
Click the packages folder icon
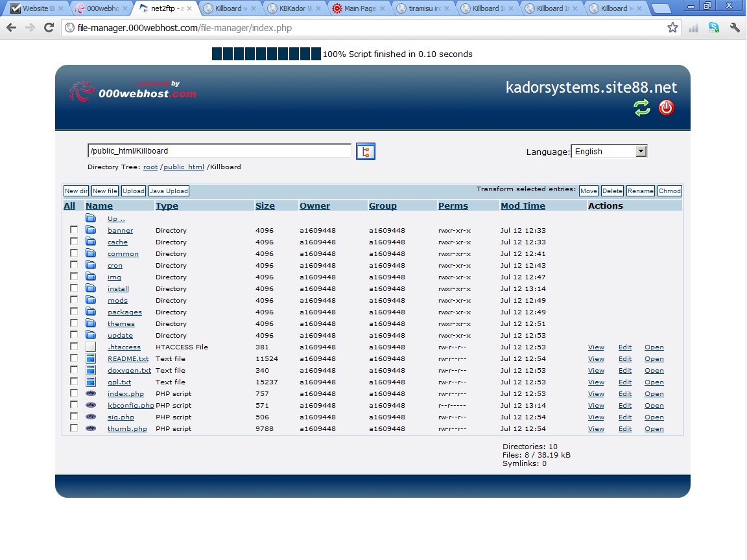click(x=91, y=311)
